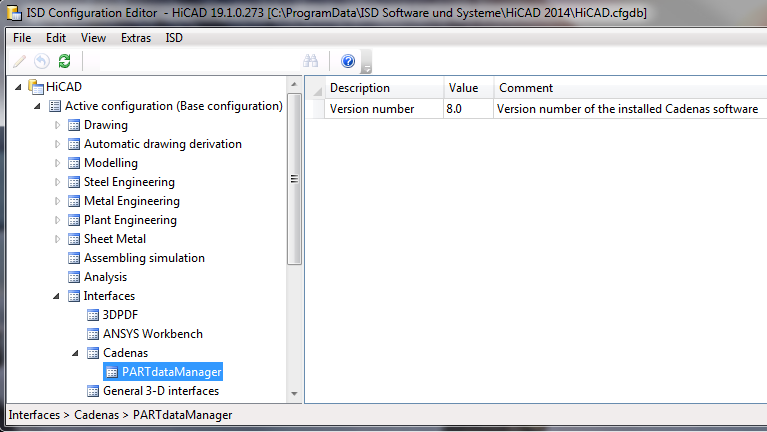The height and width of the screenshot is (432, 767).
Task: Click the Cadenas node table icon
Action: click(x=93, y=353)
